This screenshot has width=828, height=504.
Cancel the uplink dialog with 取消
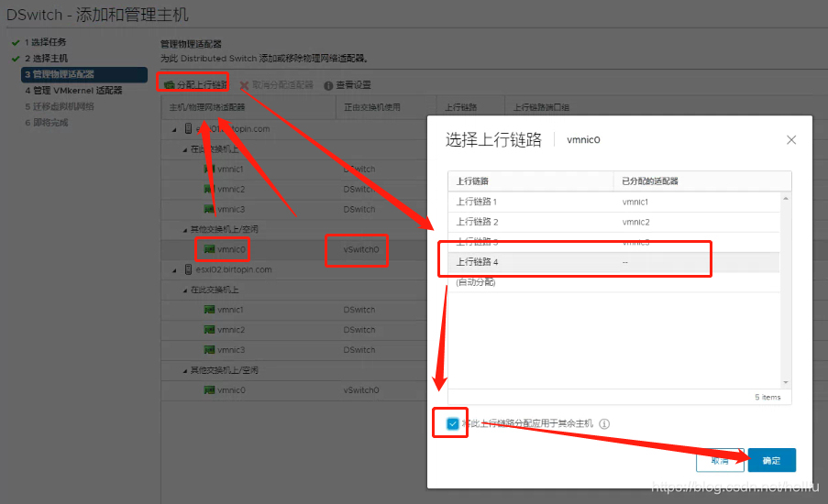720,460
